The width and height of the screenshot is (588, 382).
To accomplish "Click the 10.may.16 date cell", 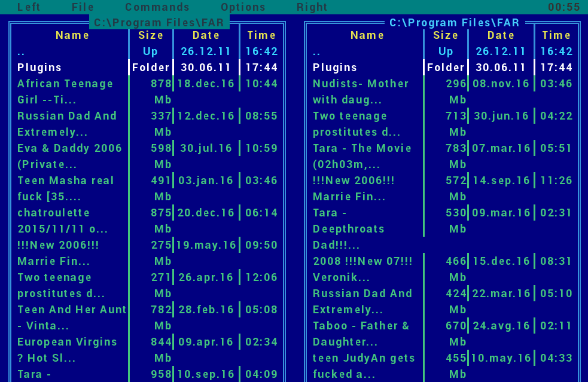I will click(x=501, y=357).
